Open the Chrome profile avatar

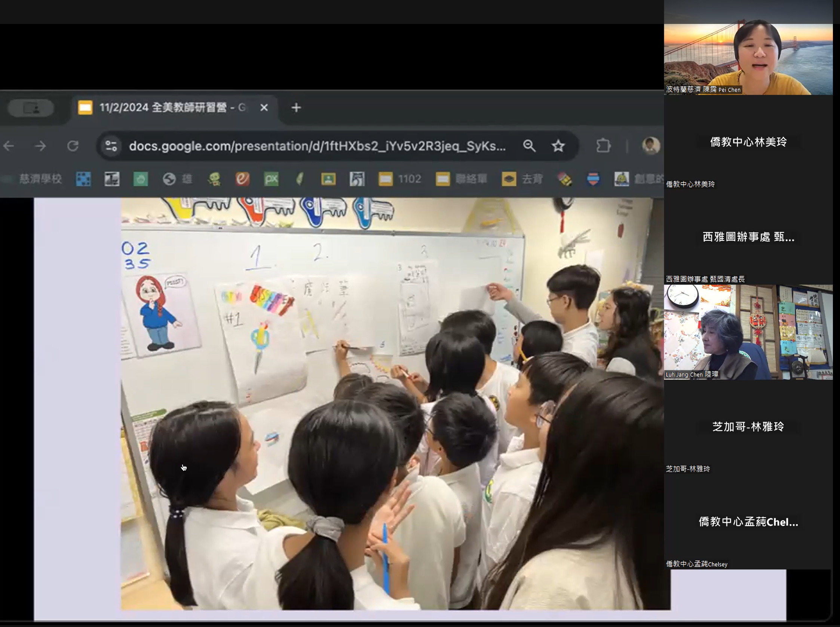click(651, 146)
